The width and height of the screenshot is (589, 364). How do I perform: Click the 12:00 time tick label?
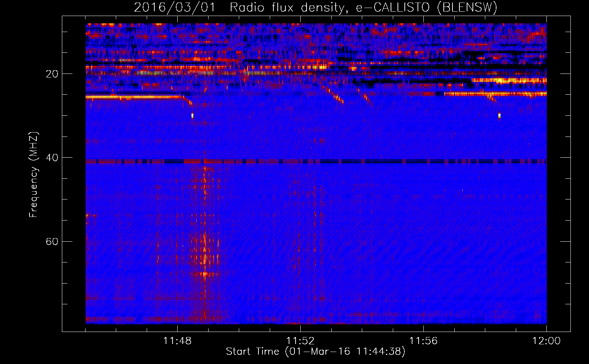[546, 341]
